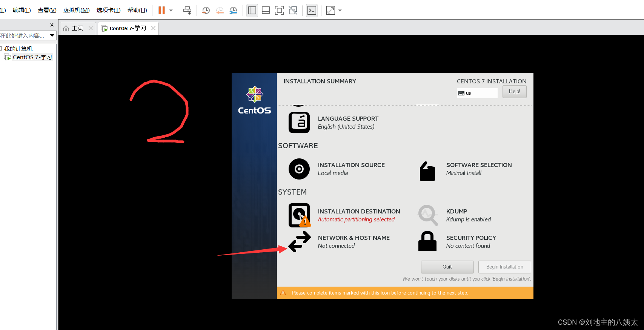This screenshot has width=644, height=330.
Task: Click the library search input field
Action: tap(24, 35)
